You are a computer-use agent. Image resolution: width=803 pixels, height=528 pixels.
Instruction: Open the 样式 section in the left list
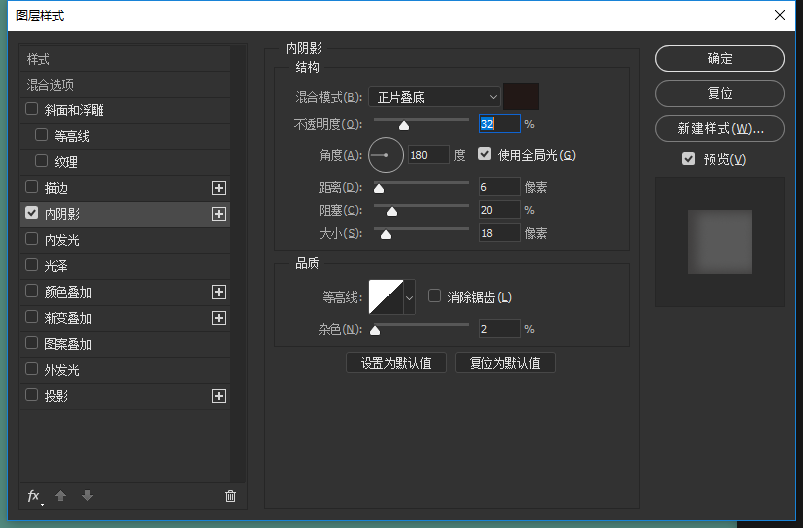(124, 59)
